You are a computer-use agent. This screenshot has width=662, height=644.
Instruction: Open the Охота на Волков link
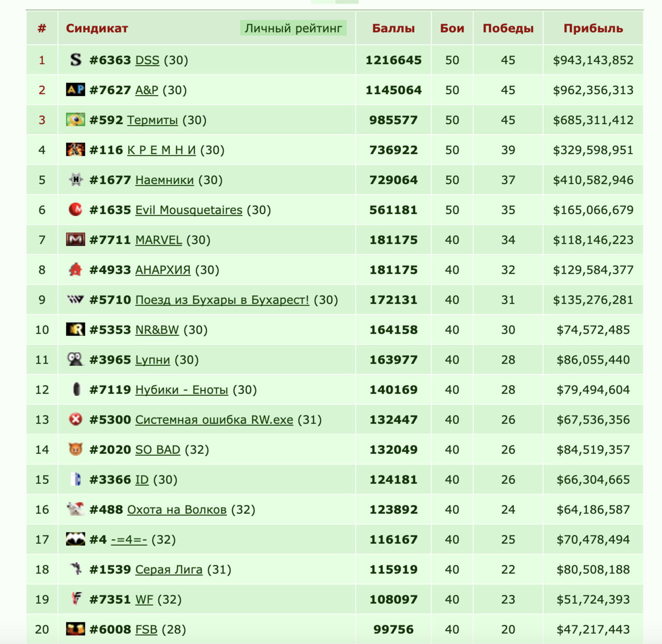[x=177, y=510]
